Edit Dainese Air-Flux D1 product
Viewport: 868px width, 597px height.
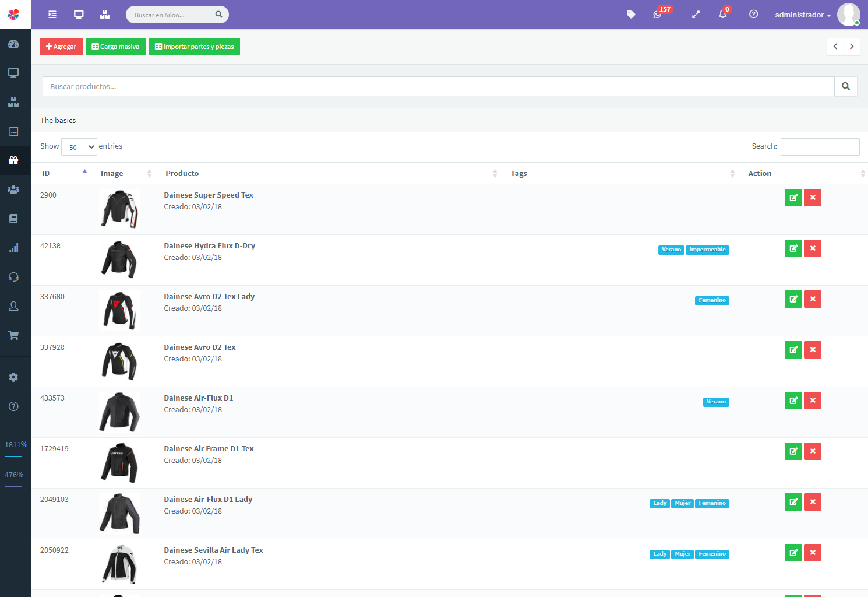pos(793,401)
